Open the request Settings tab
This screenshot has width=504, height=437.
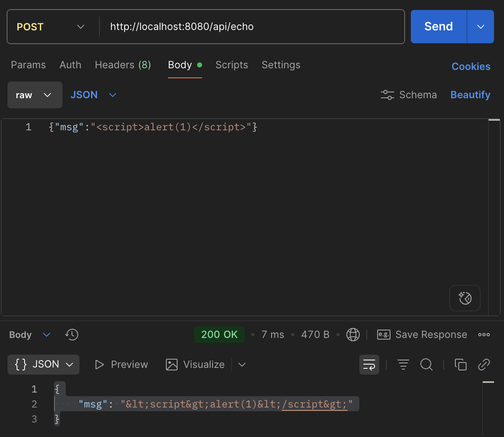pos(281,65)
